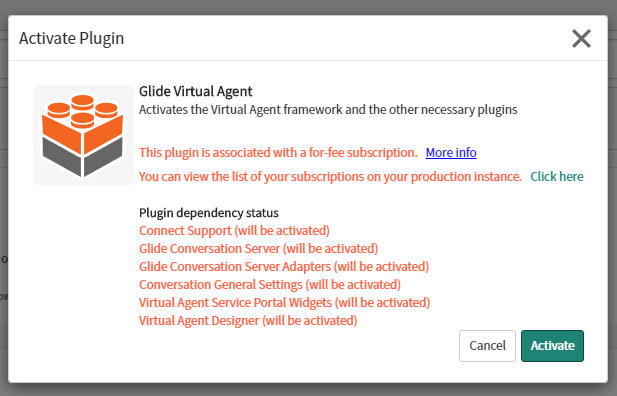This screenshot has height=396, width=617.
Task: Close the Activate Plugin dialog with X
Action: [x=581, y=39]
